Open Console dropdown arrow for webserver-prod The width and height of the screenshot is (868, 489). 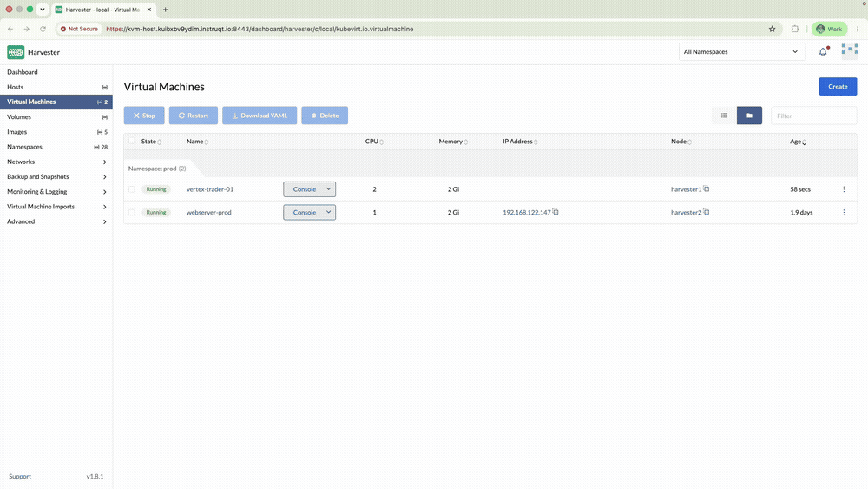point(328,212)
